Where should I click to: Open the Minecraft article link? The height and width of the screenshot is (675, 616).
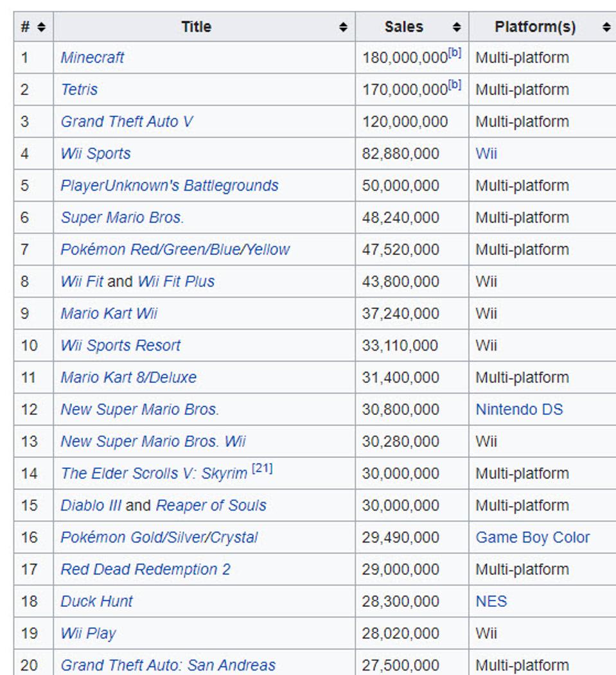[x=92, y=58]
